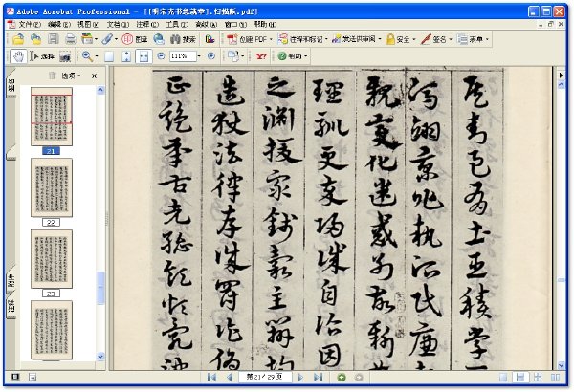Expand the Help (帮助) toolbar dropdown
This screenshot has width=574, height=392.
306,56
